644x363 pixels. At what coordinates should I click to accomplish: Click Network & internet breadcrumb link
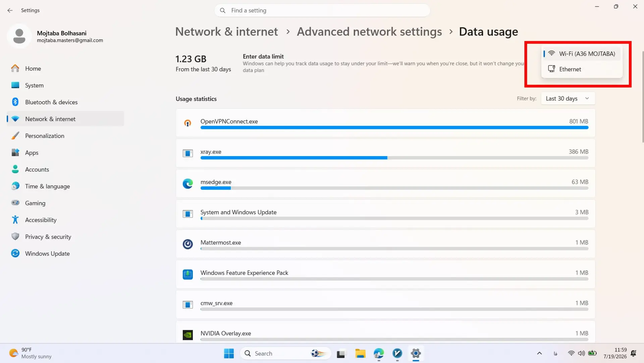226,32
